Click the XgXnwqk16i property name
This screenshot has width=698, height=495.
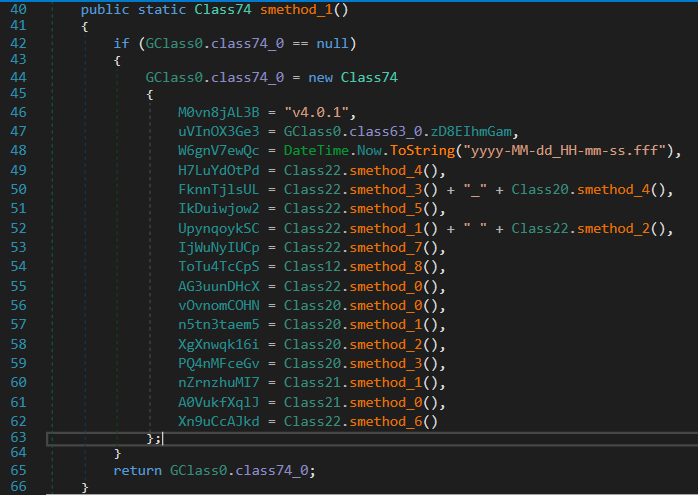[x=219, y=345]
